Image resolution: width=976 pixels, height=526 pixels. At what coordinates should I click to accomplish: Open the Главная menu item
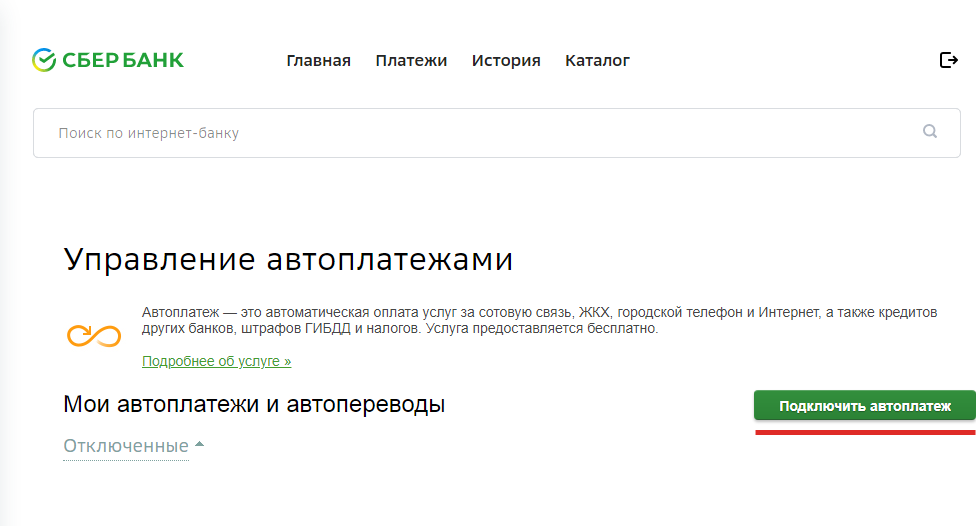click(x=319, y=61)
